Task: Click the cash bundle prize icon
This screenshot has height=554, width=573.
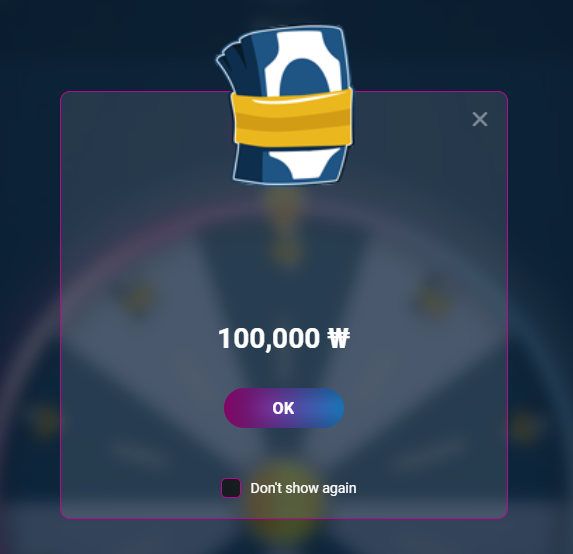Action: pos(285,105)
